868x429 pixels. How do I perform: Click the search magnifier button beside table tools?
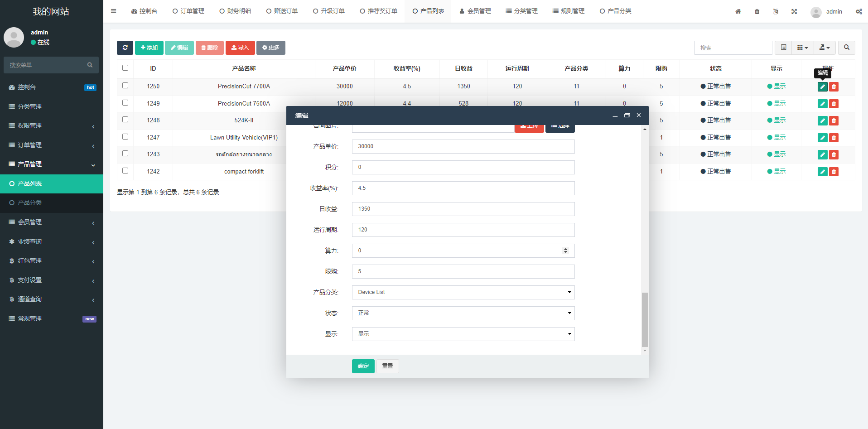point(846,48)
